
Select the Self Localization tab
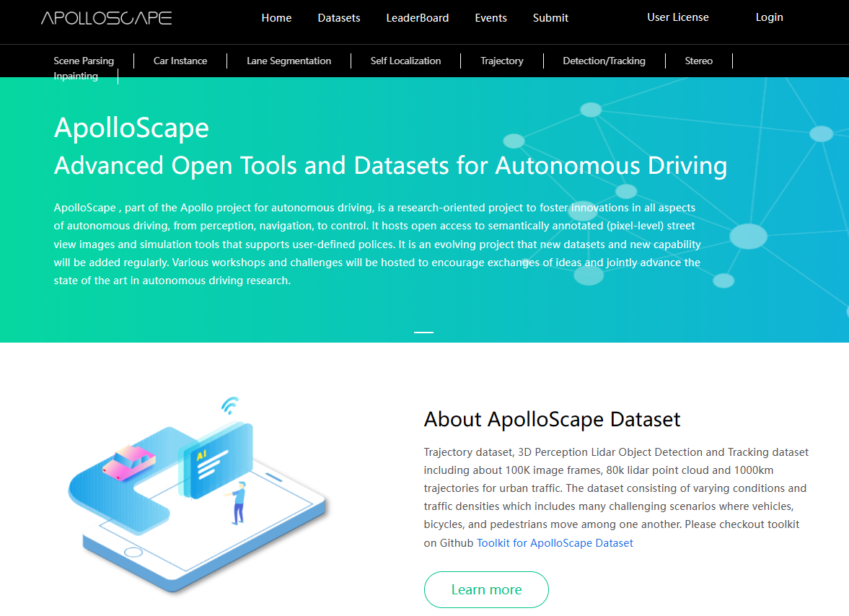click(405, 61)
